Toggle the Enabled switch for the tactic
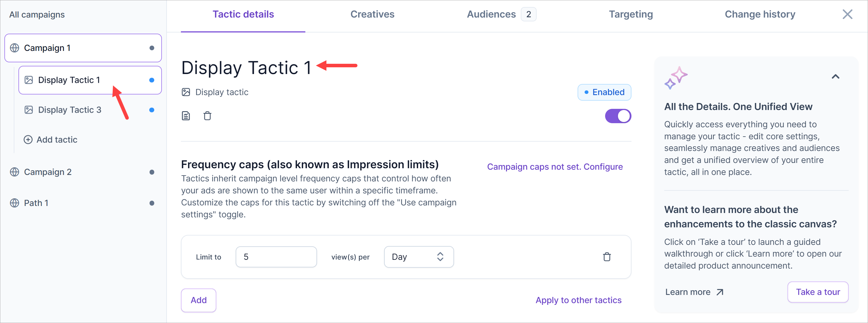868x323 pixels. (x=618, y=116)
